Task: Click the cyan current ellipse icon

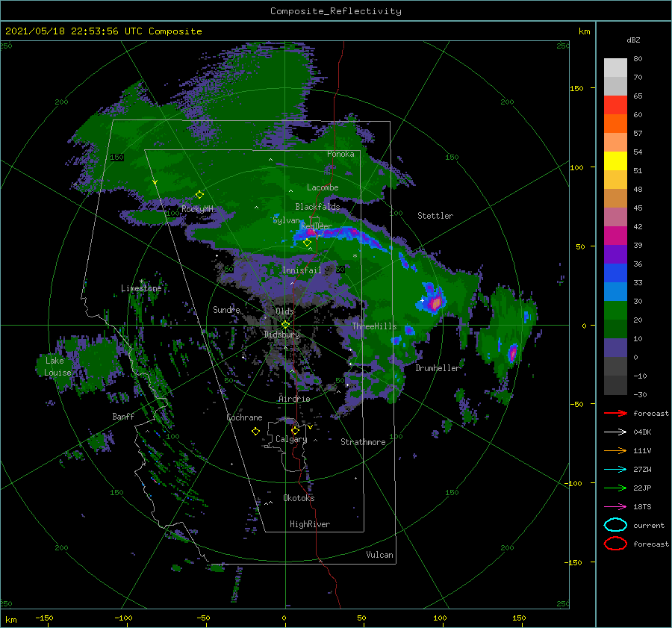Action: click(x=615, y=525)
